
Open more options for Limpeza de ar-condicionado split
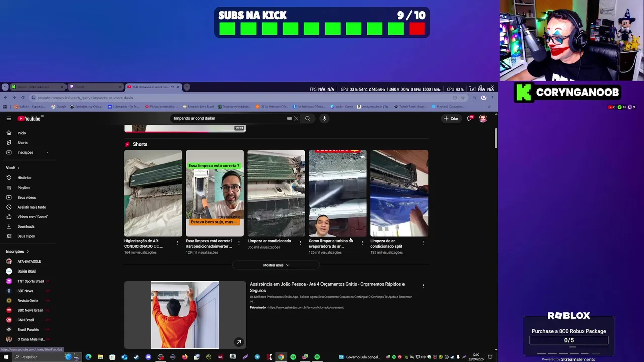pyautogui.click(x=424, y=243)
